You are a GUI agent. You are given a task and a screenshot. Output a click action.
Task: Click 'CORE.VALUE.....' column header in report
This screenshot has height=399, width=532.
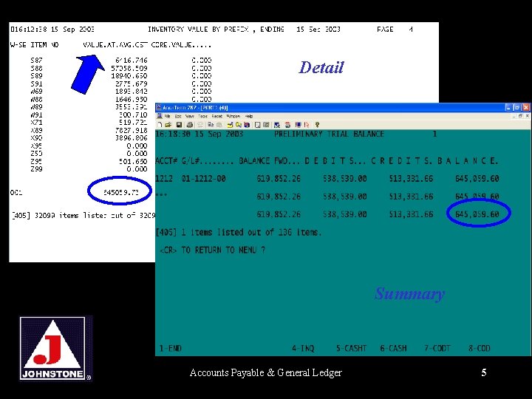pyautogui.click(x=181, y=45)
